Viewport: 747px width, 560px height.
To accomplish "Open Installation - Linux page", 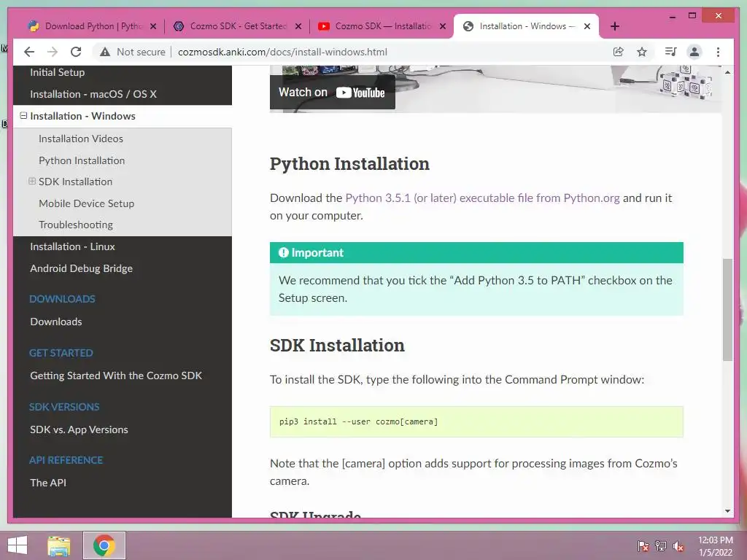I will tap(72, 246).
